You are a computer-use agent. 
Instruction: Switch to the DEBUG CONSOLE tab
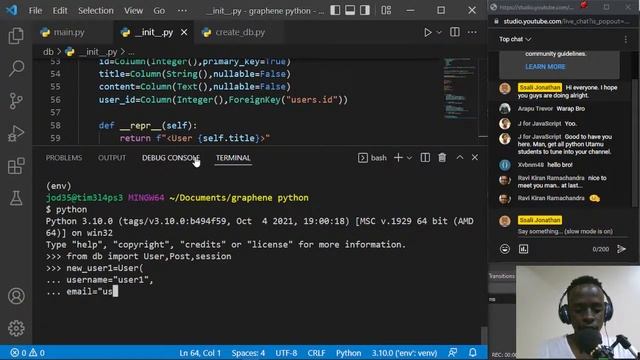[x=171, y=158]
